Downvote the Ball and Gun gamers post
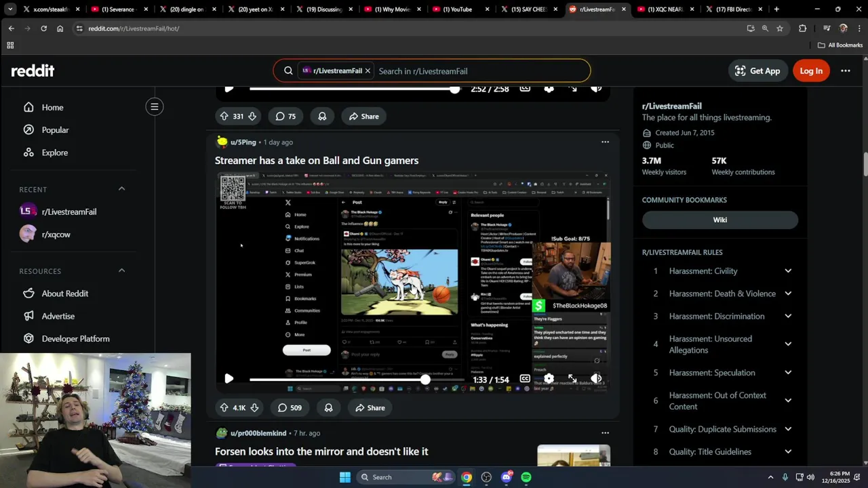This screenshot has height=488, width=868. click(x=254, y=407)
